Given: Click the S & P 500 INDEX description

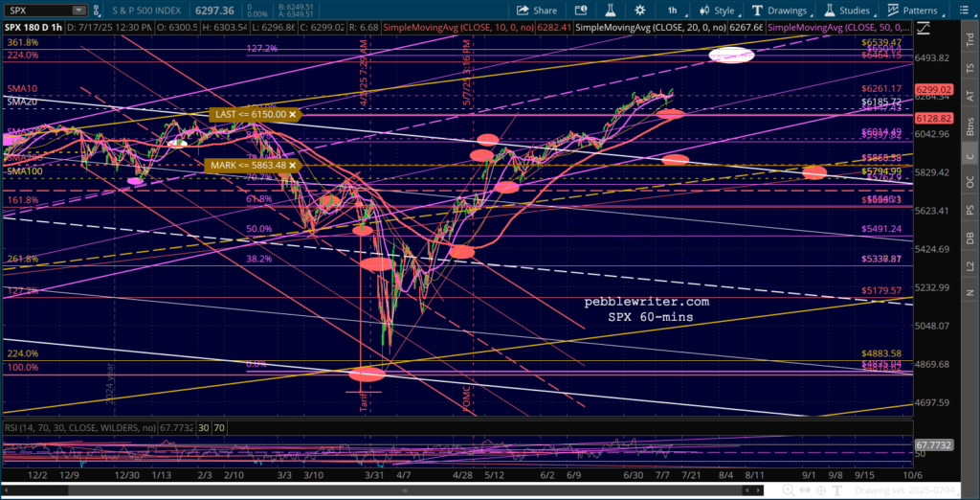Looking at the screenshot, I should [145, 10].
